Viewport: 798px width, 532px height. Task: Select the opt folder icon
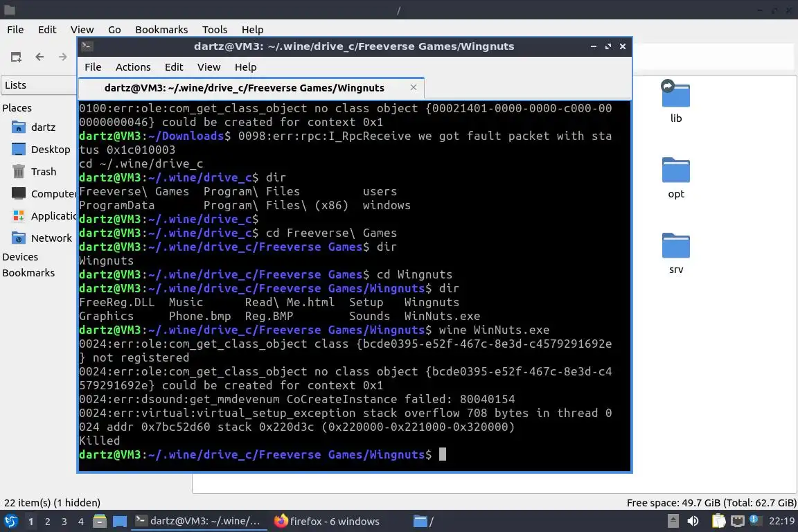pos(676,170)
